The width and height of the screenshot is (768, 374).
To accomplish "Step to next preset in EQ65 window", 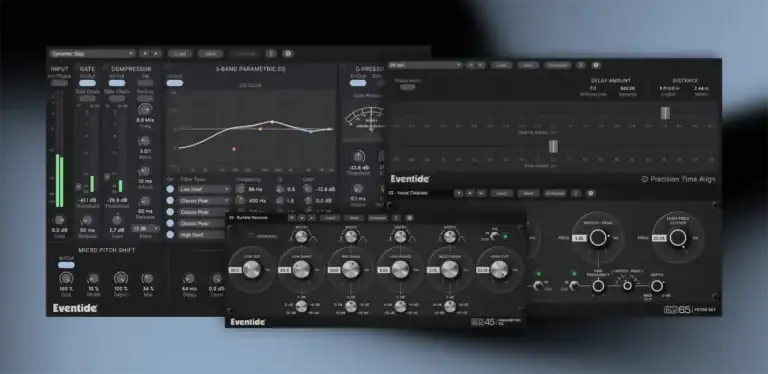I will point(481,193).
